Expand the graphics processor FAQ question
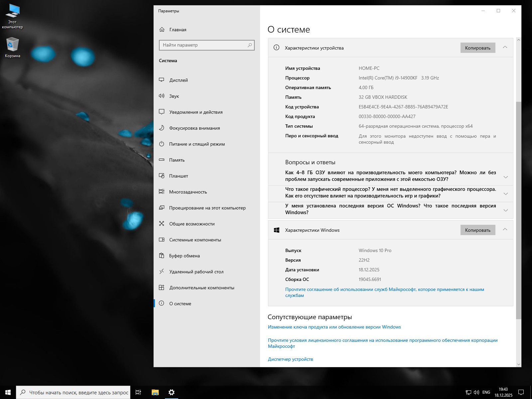The width and height of the screenshot is (532, 399). (x=506, y=193)
